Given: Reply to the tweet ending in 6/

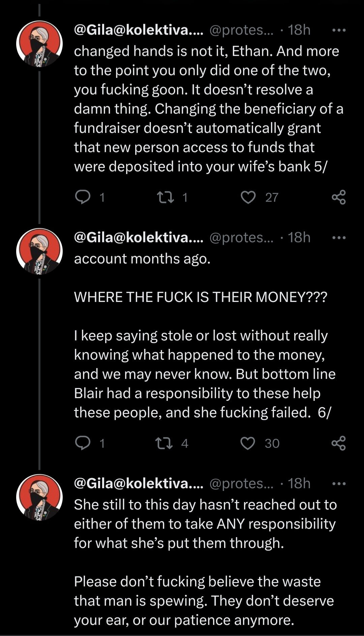Looking at the screenshot, I should (82, 443).
